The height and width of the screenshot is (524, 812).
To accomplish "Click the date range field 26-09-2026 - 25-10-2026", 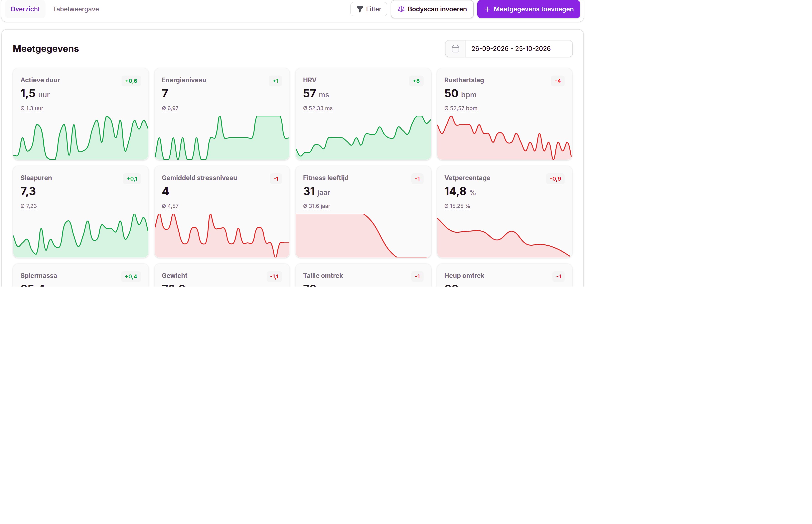I will [519, 49].
